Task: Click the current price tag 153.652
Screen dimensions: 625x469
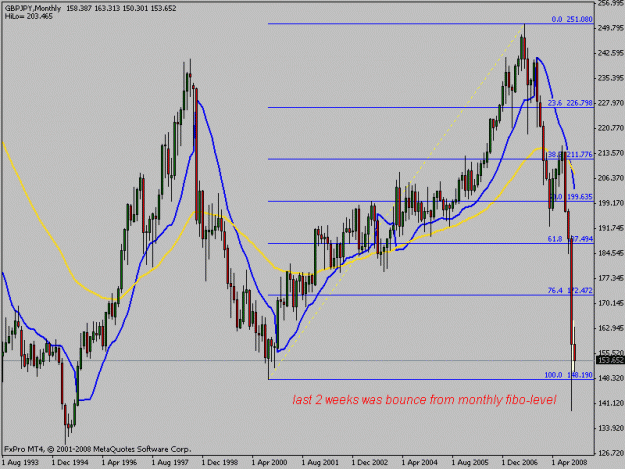Action: [x=610, y=360]
